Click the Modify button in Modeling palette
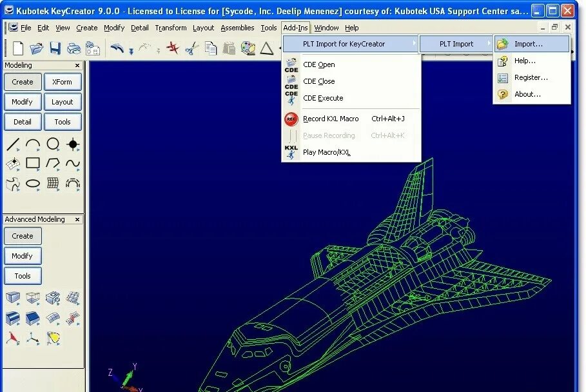 pos(23,102)
